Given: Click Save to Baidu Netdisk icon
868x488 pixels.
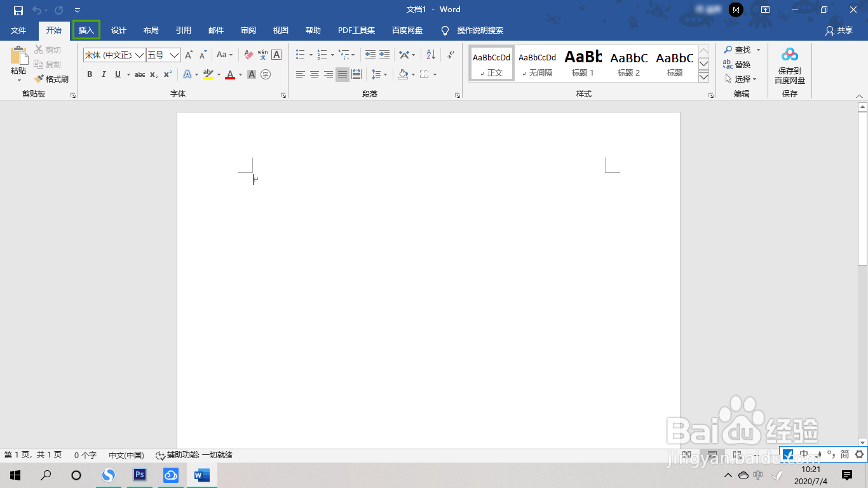Looking at the screenshot, I should (x=790, y=66).
